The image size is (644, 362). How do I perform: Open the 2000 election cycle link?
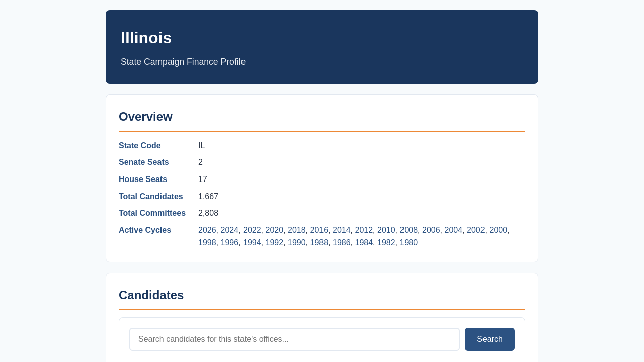[x=498, y=230]
